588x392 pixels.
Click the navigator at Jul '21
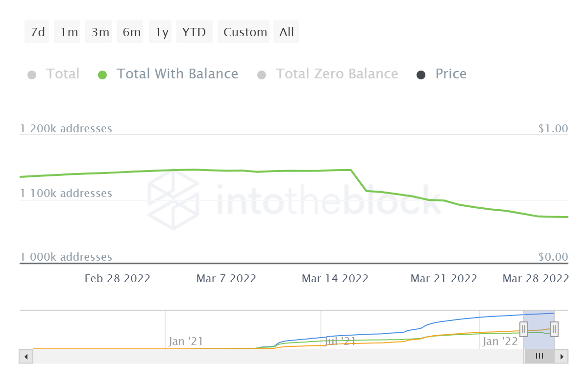[338, 341]
